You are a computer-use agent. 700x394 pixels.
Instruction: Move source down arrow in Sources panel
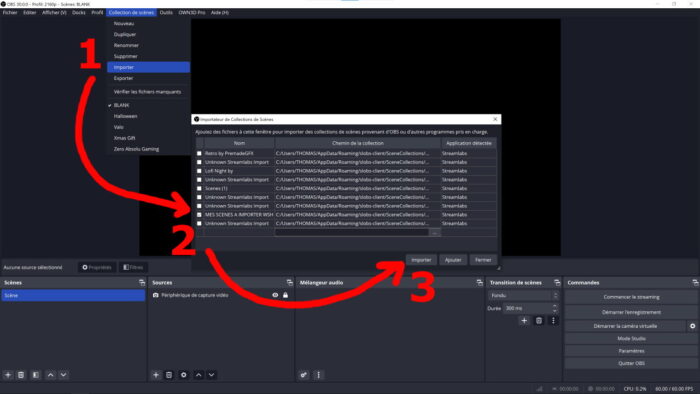[211, 375]
